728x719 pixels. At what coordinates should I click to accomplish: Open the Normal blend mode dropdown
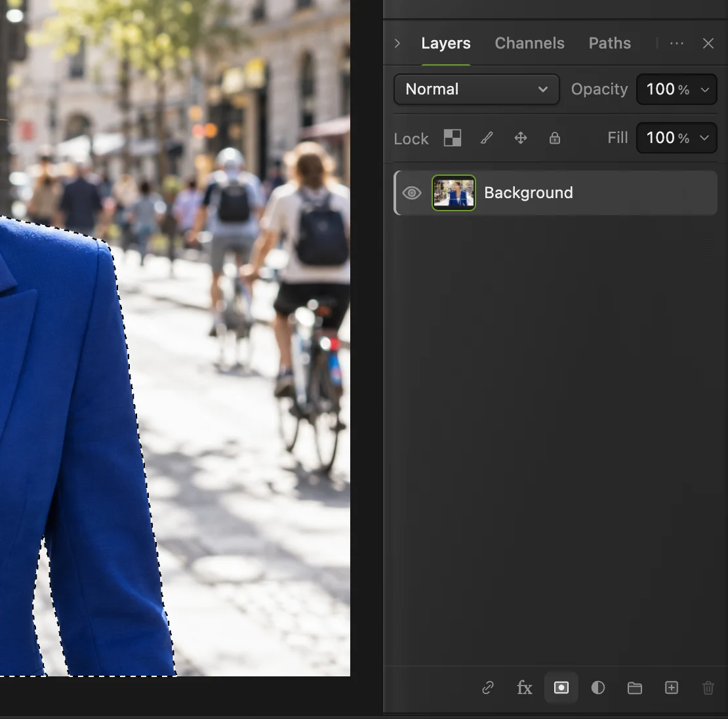point(476,89)
